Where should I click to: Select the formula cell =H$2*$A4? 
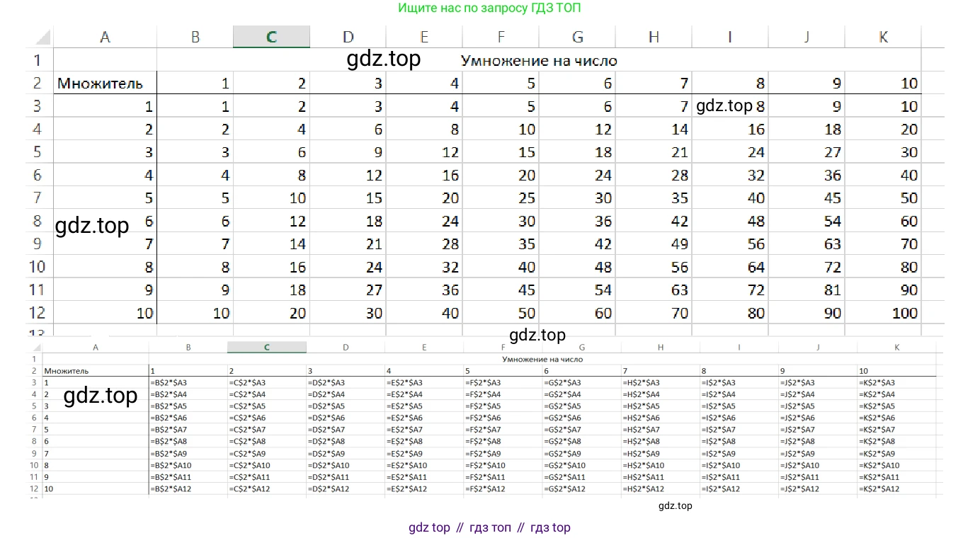661,394
